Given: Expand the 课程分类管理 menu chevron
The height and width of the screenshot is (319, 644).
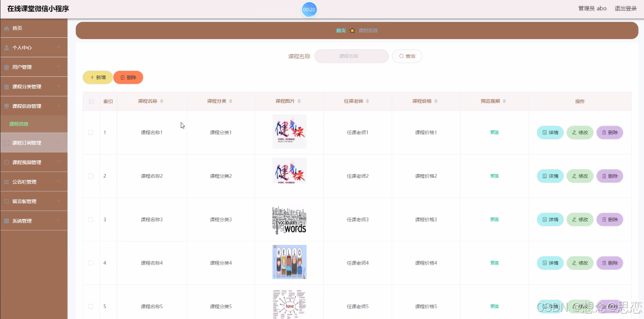Looking at the screenshot, I should 59,86.
